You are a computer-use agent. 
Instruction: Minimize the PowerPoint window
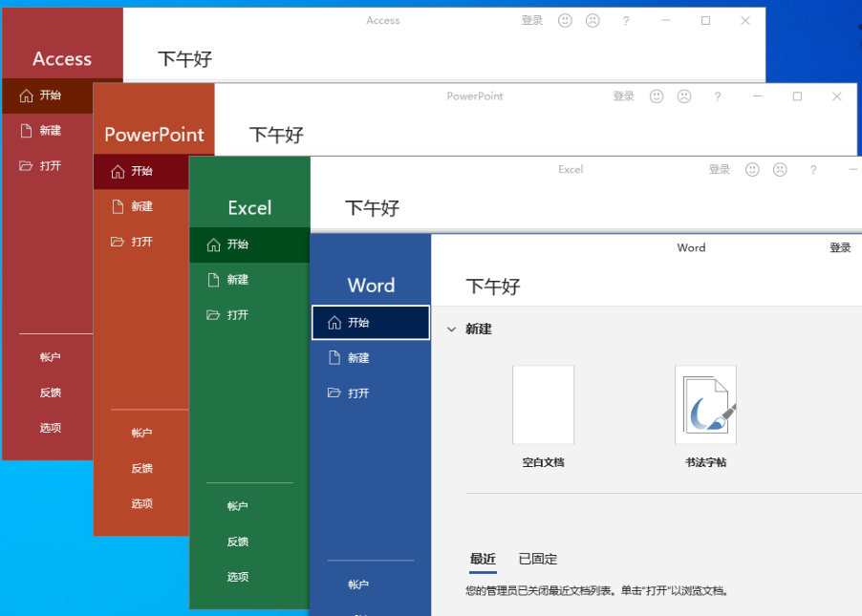[758, 96]
